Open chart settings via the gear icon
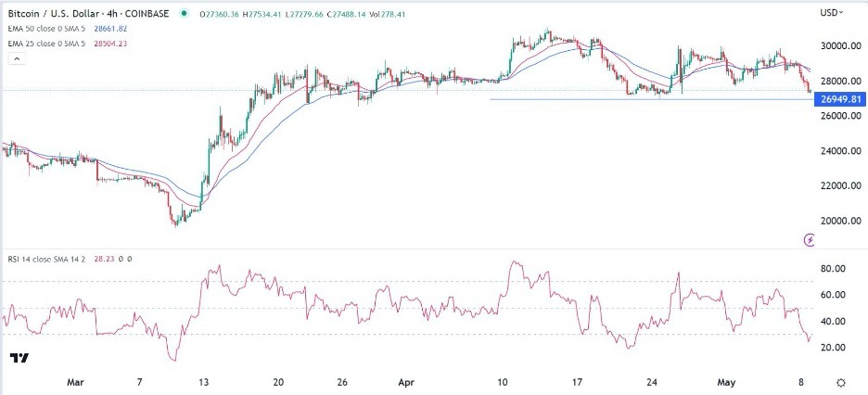 point(840,382)
